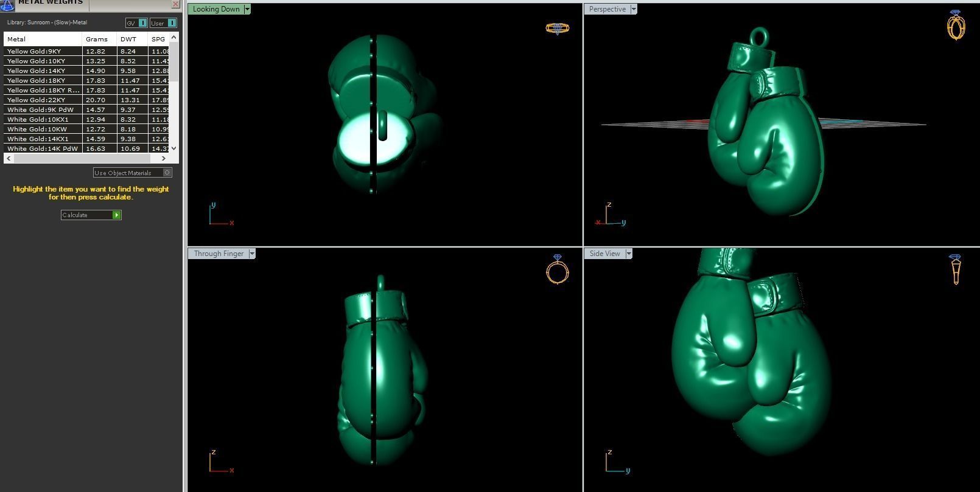Open the Side View viewport dropdown arrow
The width and height of the screenshot is (980, 492).
[x=629, y=254]
